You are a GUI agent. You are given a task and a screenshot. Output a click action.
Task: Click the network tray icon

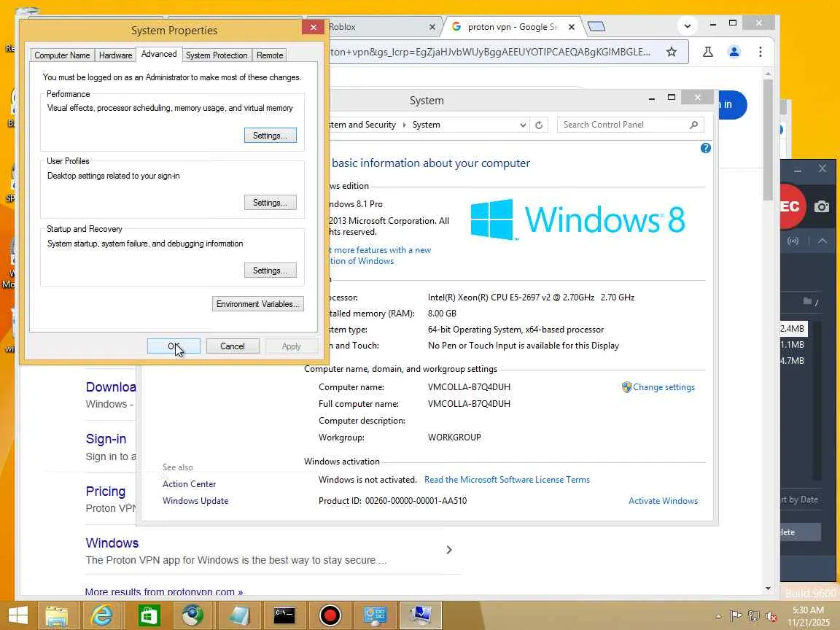753,616
